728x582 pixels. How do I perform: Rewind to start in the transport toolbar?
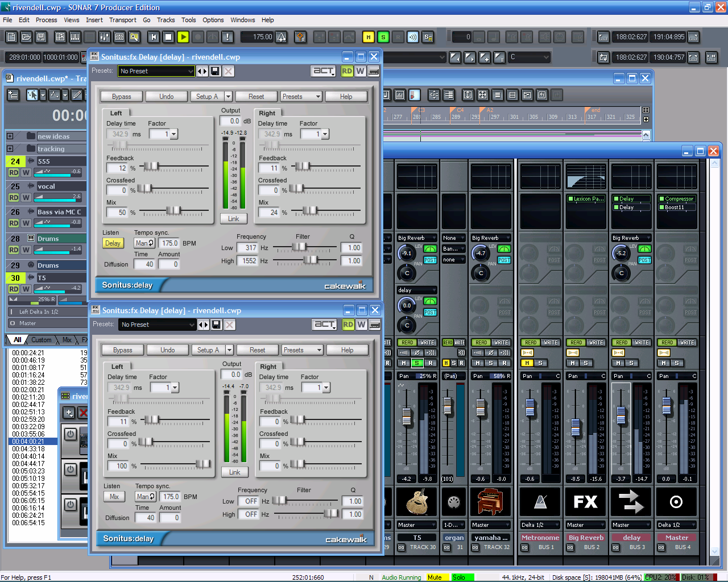coord(154,37)
